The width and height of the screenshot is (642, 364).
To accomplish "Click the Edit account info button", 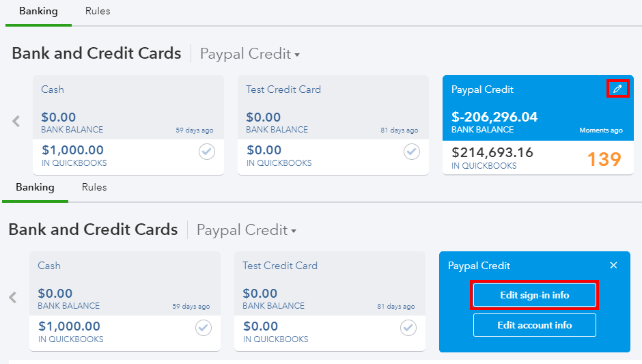I will coord(534,325).
